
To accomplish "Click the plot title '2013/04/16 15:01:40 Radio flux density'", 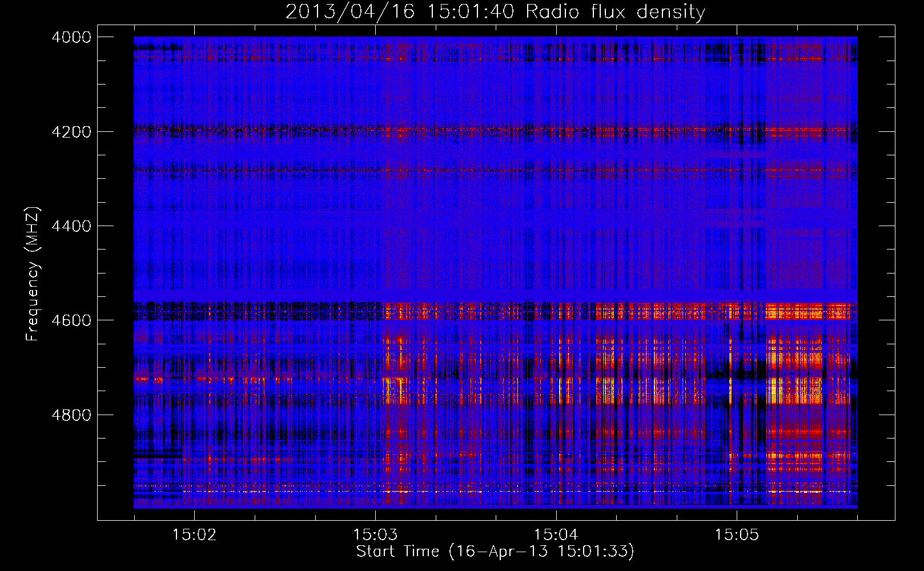I will click(x=495, y=11).
